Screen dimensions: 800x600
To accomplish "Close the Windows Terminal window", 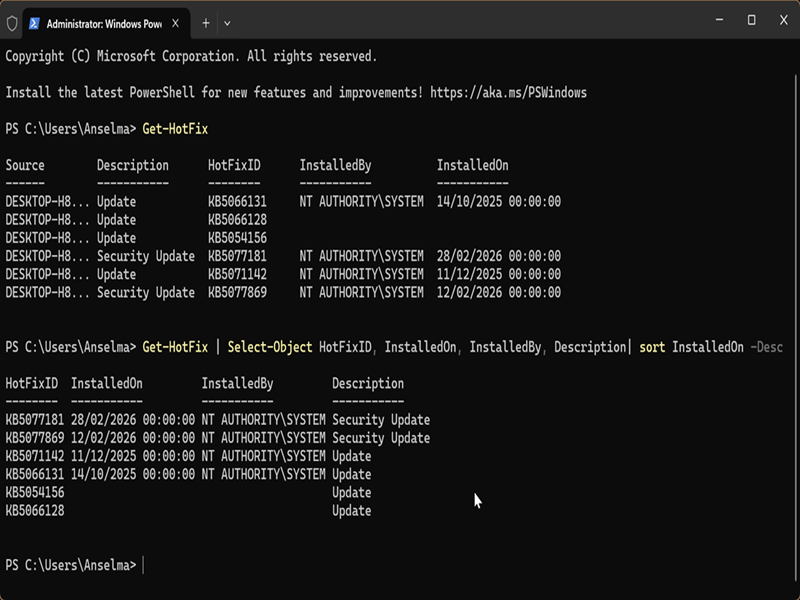I will 782,20.
